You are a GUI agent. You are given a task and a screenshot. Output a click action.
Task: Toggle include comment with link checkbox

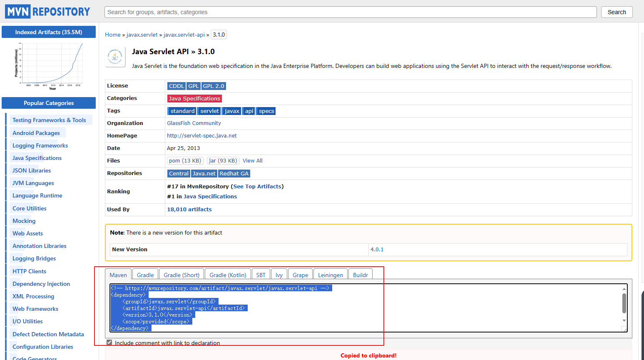pos(109,342)
